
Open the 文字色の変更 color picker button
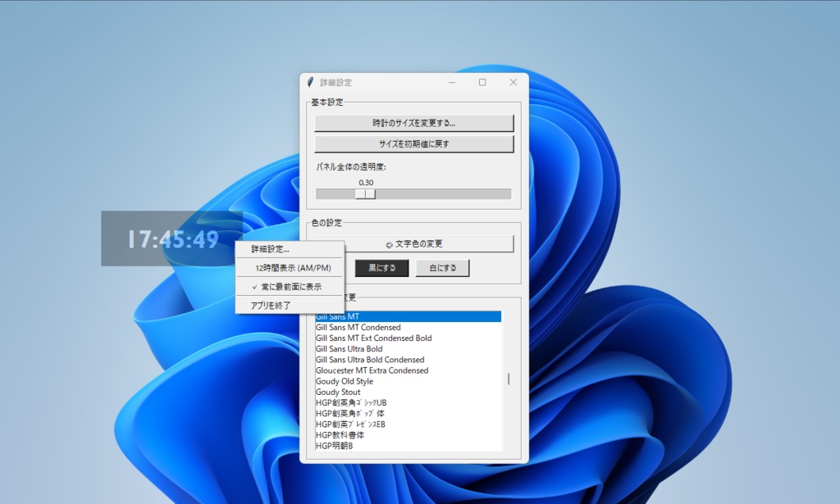[x=413, y=244]
